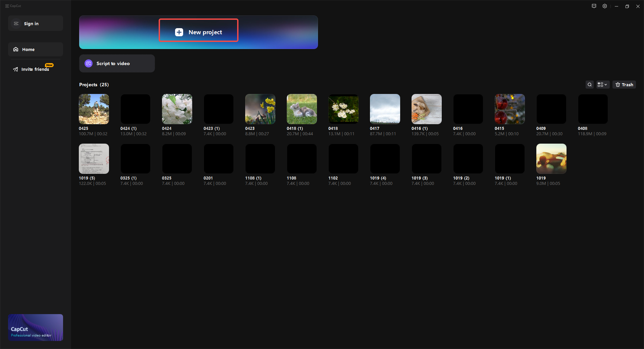Viewport: 644px width, 349px height.
Task: Click the "122.0K | 00:05" project info text
Action: coord(93,184)
